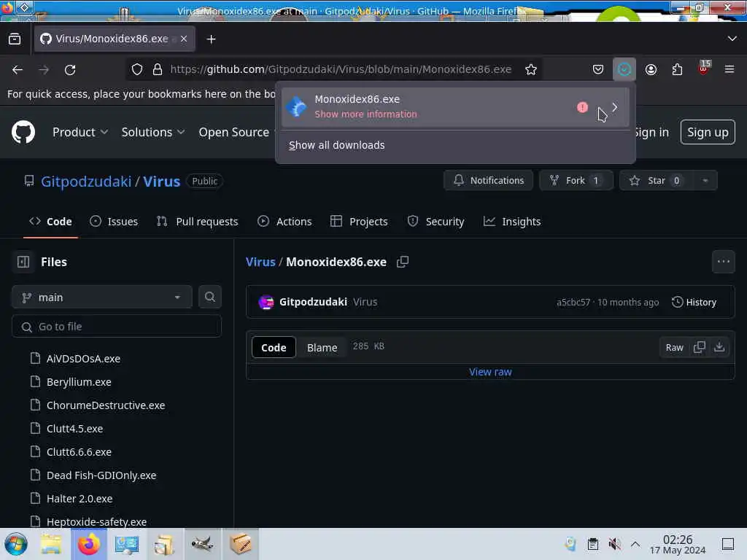Click the padlock site security icon
Image resolution: width=747 pixels, height=560 pixels.
(158, 69)
